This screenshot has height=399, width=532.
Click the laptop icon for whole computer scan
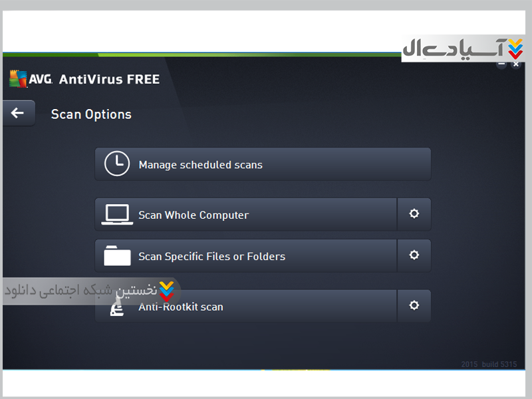pyautogui.click(x=117, y=214)
